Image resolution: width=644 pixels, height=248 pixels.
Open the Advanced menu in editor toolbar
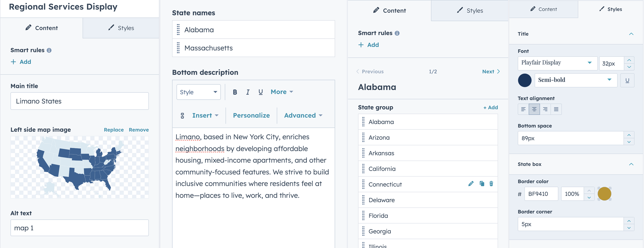pos(303,115)
